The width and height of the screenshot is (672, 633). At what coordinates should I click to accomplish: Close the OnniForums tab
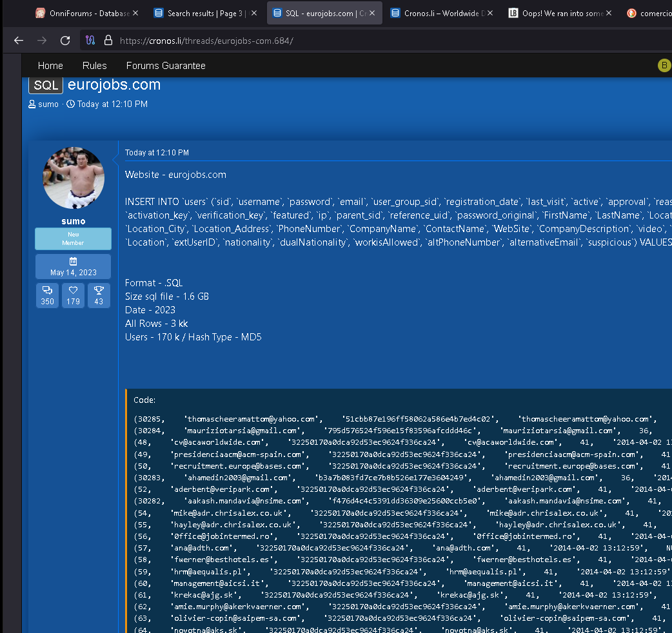click(135, 14)
